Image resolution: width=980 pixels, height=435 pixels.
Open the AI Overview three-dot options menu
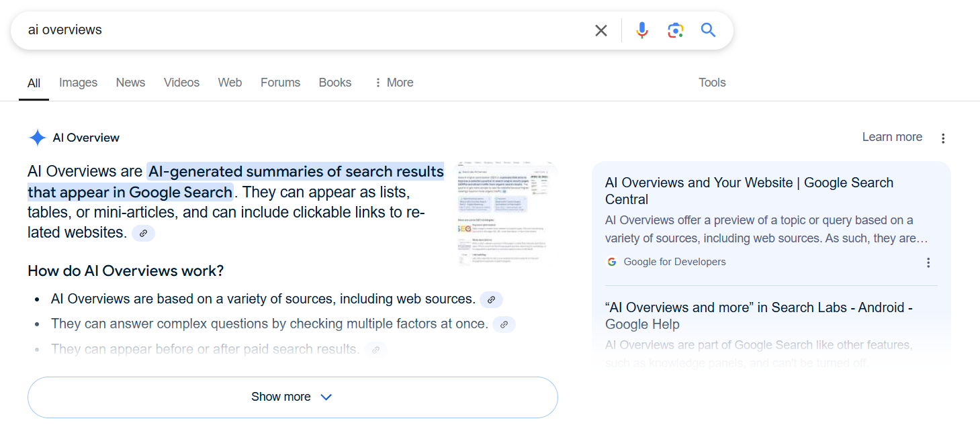click(x=943, y=138)
